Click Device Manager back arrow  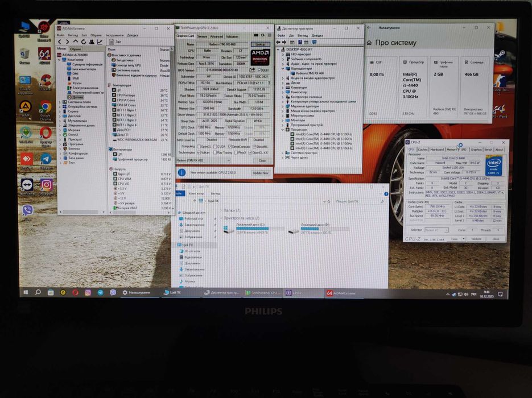click(279, 42)
